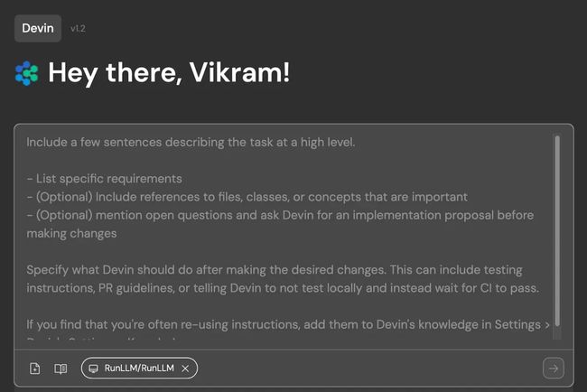Click the 'making changes' placeholder line
Viewport: 587px width, 392px height.
click(71, 234)
